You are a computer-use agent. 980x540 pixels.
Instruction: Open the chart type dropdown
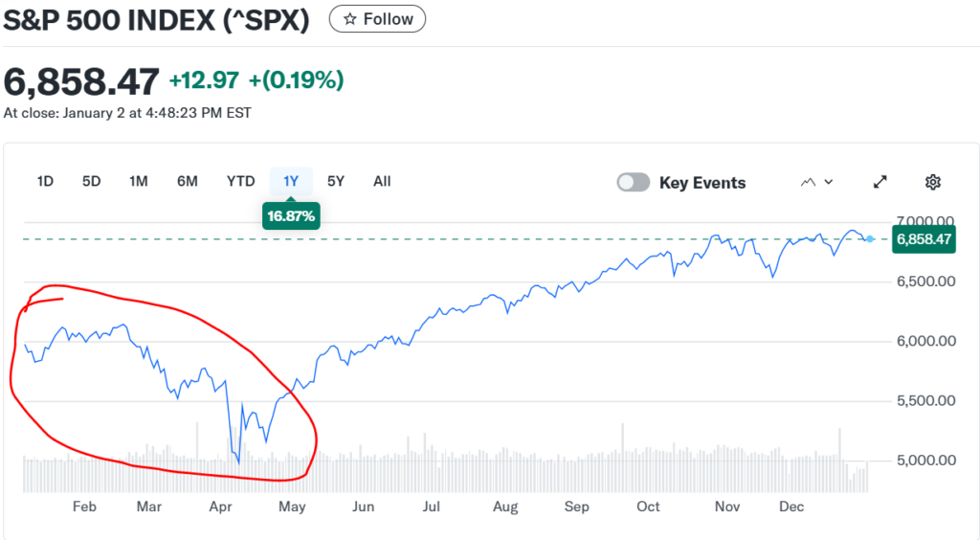pos(816,182)
